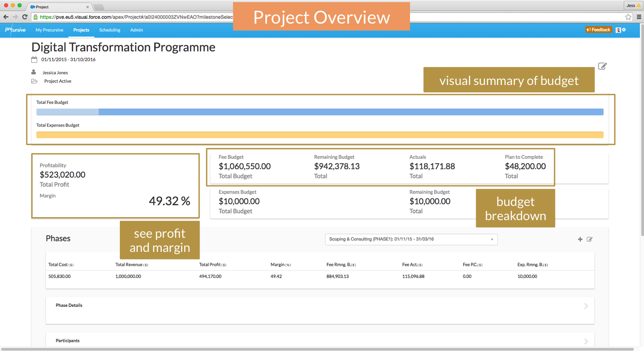Go back using browser back arrow
The width and height of the screenshot is (644, 351).
tap(6, 17)
